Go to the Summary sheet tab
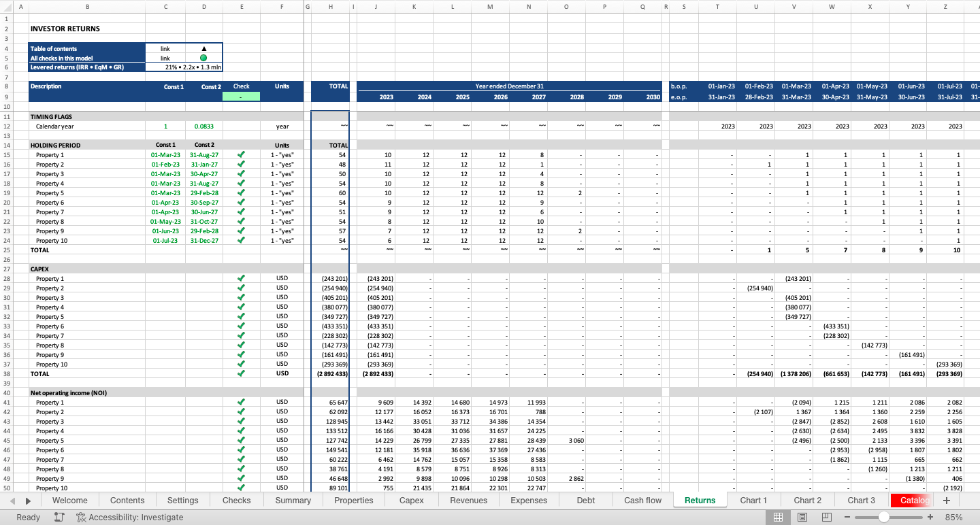This screenshot has height=525, width=980. pos(293,501)
